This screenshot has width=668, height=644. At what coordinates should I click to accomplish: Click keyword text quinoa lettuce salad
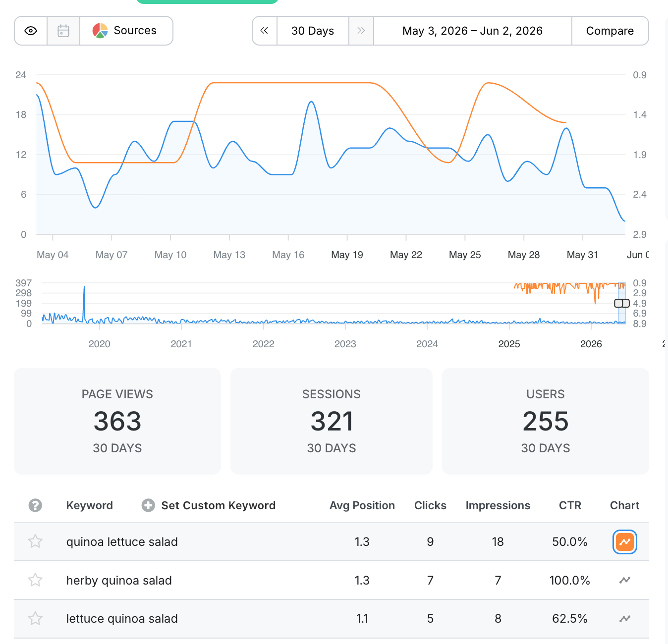122,542
